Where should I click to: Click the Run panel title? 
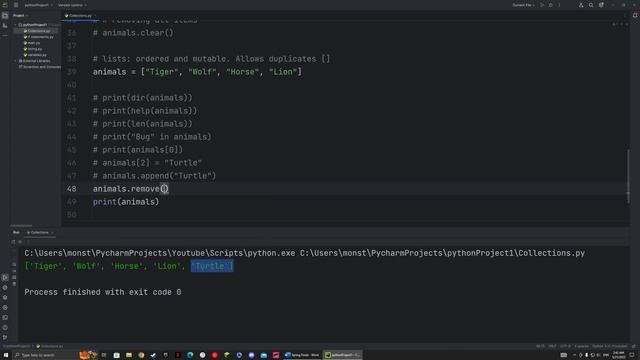[16, 233]
